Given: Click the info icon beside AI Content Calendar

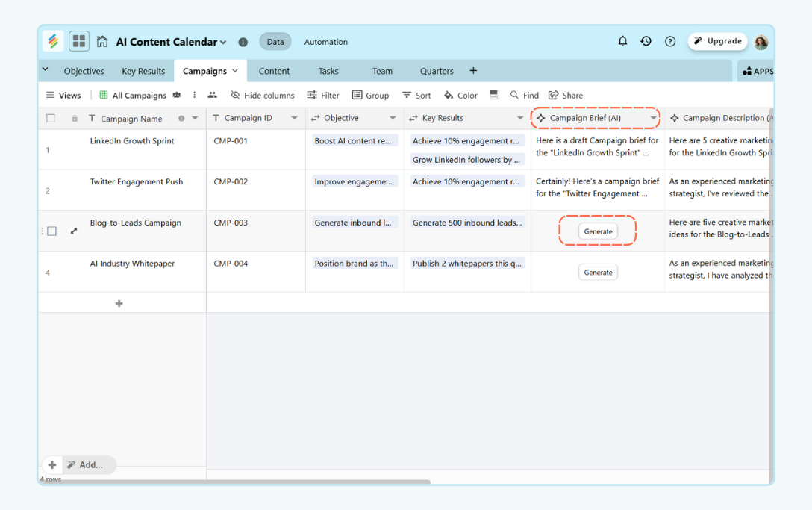Looking at the screenshot, I should coord(243,43).
